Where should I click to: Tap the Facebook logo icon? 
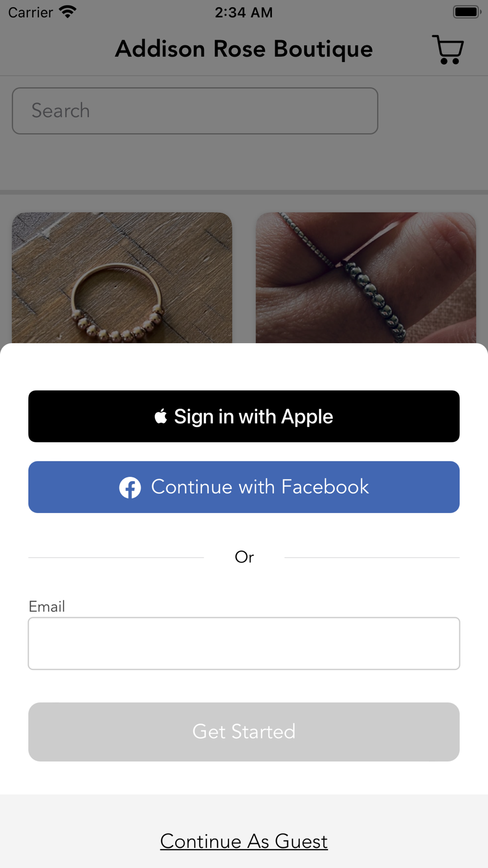pyautogui.click(x=130, y=487)
